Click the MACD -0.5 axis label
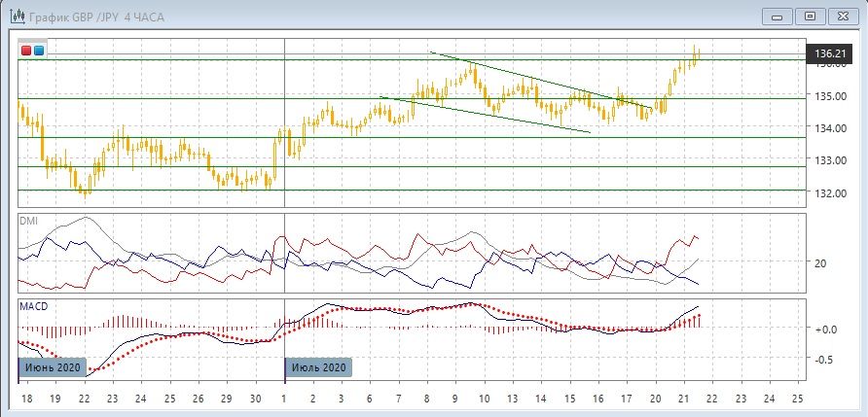 824,359
